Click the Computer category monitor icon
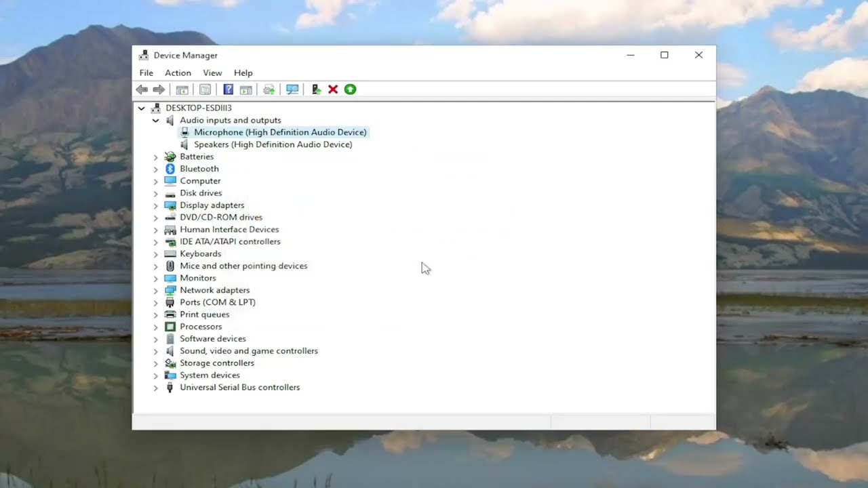 tap(170, 181)
